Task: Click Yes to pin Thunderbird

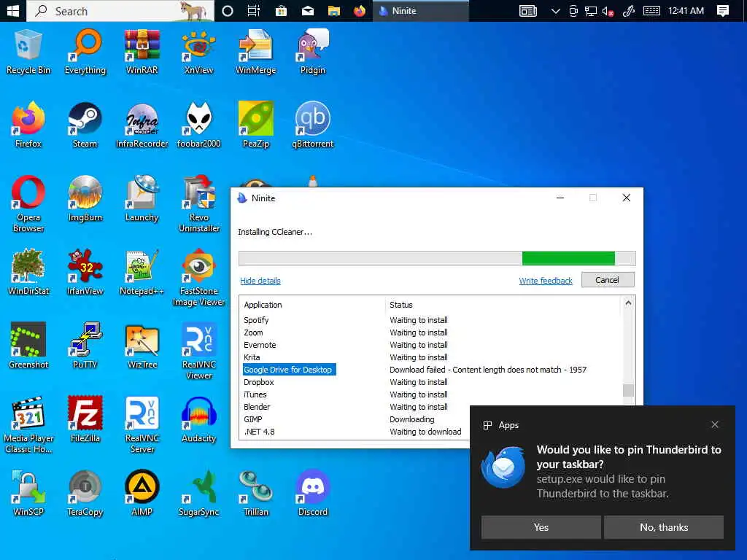Action: coord(541,527)
